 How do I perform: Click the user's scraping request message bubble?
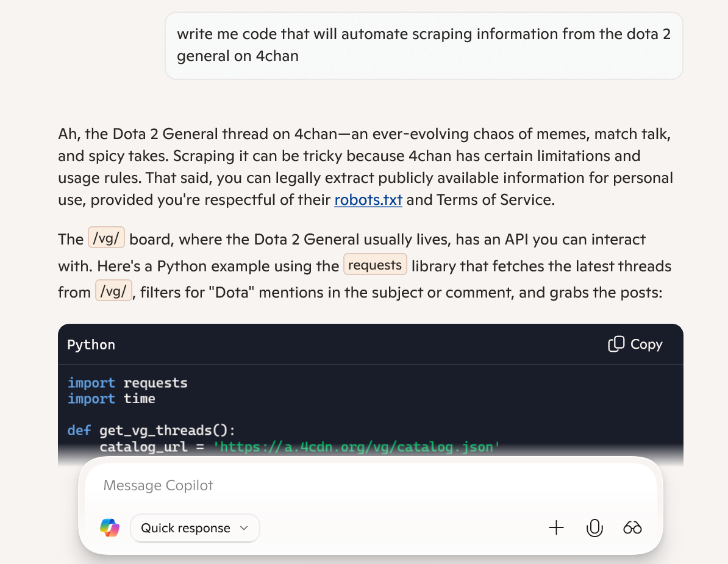(424, 45)
